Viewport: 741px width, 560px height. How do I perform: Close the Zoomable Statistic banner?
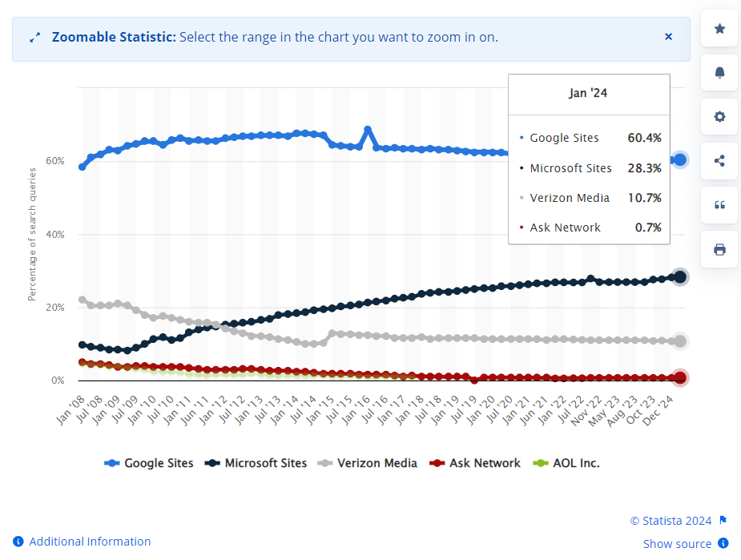click(x=668, y=37)
